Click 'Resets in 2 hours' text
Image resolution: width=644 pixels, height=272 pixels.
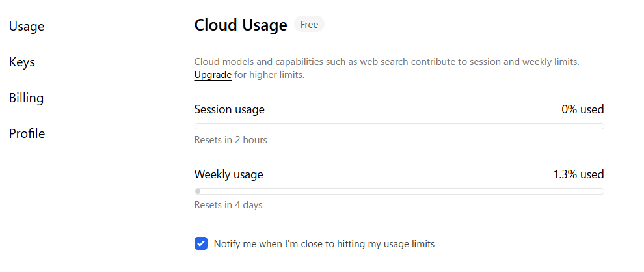230,140
